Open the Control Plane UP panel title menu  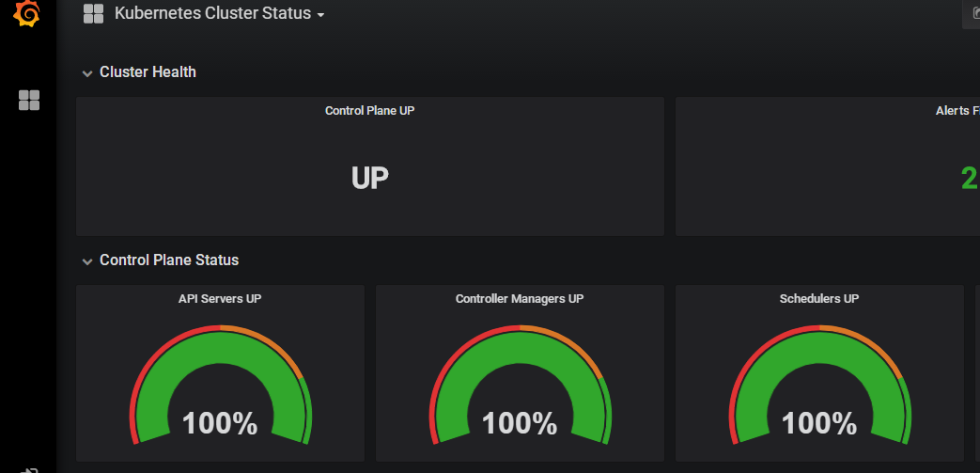369,111
